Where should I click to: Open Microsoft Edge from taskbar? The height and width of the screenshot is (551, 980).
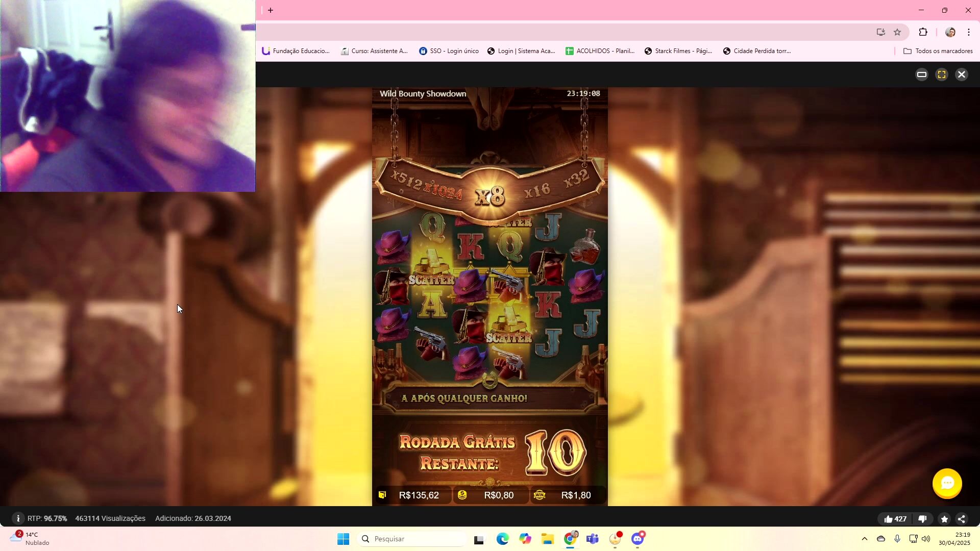point(502,539)
